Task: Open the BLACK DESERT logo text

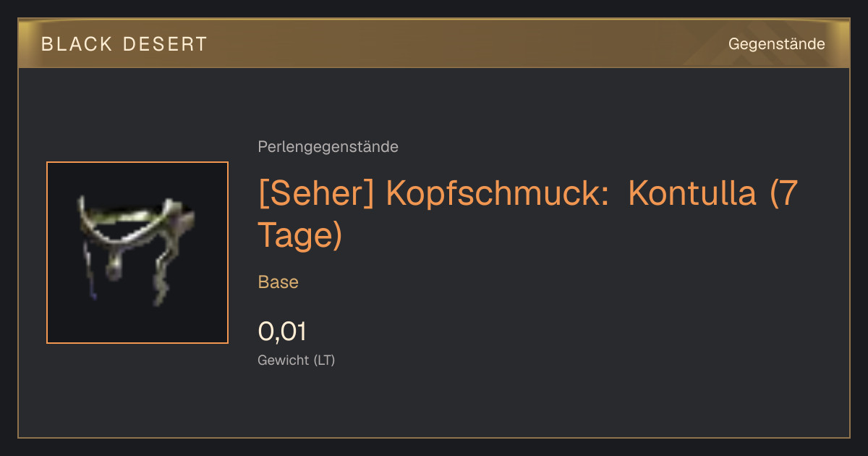Action: pos(124,44)
